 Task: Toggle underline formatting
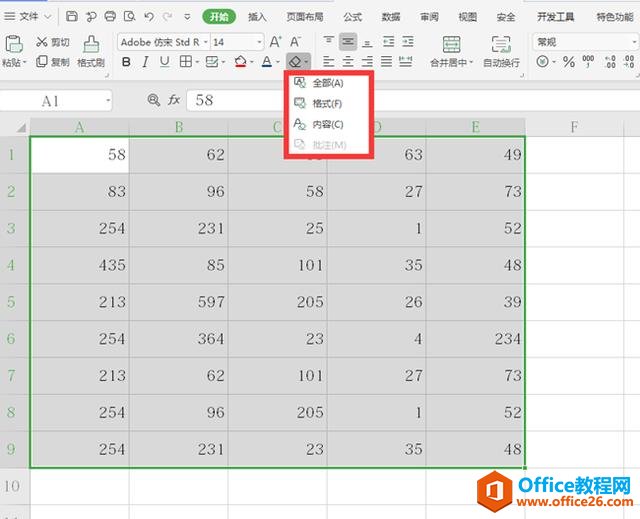point(164,62)
